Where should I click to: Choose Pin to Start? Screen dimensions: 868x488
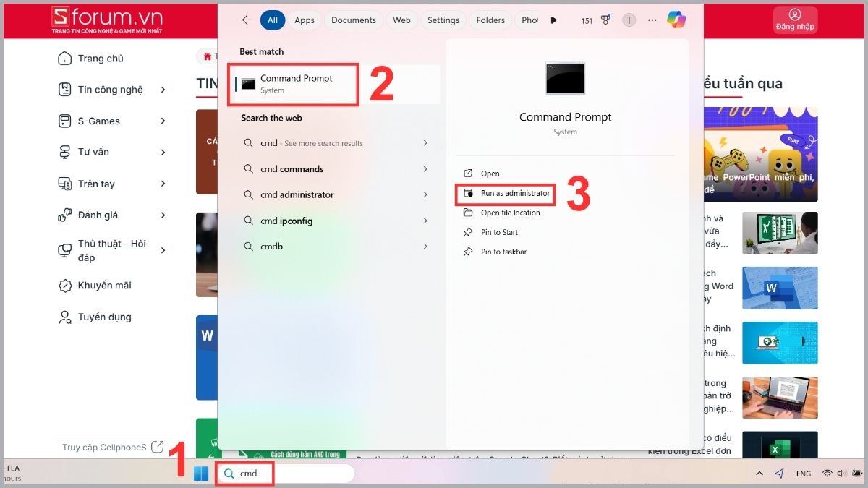coord(490,232)
